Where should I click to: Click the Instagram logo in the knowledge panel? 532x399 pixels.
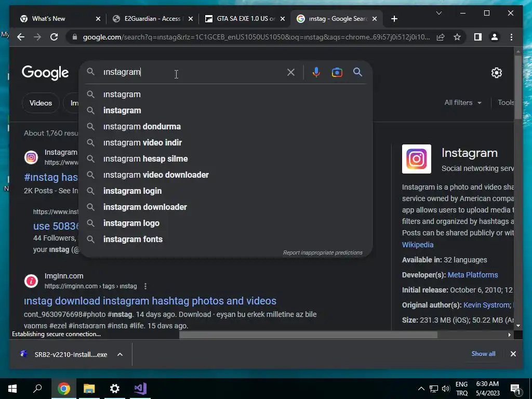click(x=416, y=159)
